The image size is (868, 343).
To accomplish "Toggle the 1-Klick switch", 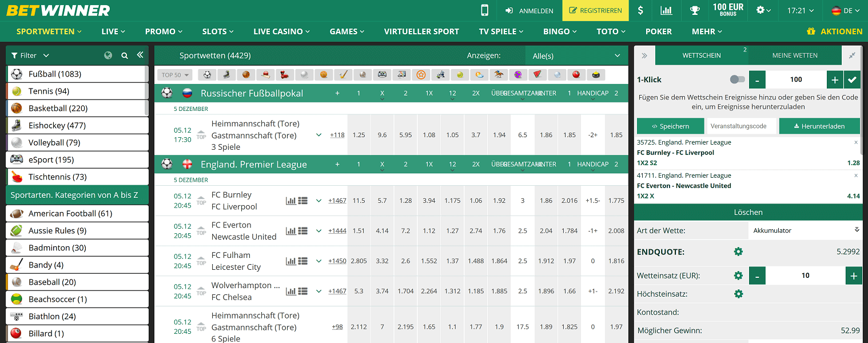I will (x=738, y=79).
